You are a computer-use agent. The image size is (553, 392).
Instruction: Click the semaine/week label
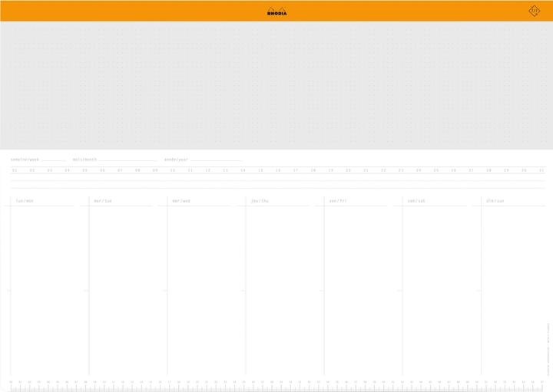point(25,160)
